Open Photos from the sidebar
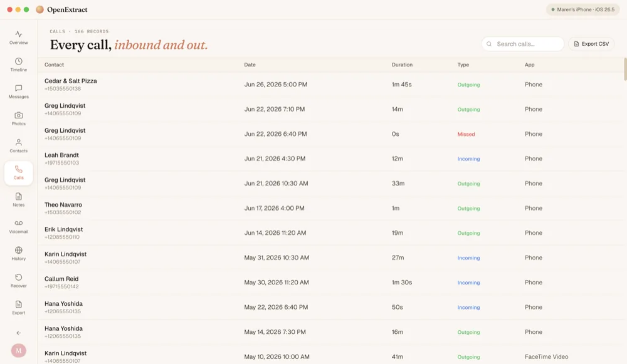 click(x=18, y=118)
